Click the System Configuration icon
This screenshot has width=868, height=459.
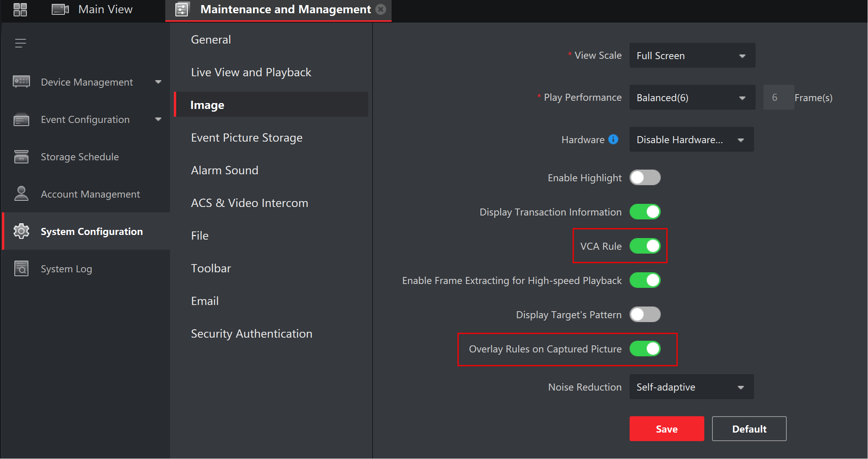(x=21, y=231)
